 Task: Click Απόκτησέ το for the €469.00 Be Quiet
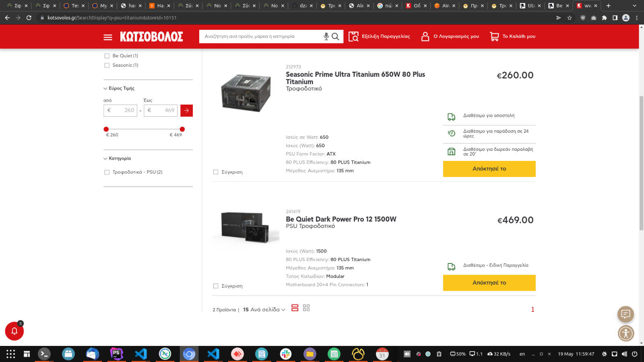click(x=489, y=283)
